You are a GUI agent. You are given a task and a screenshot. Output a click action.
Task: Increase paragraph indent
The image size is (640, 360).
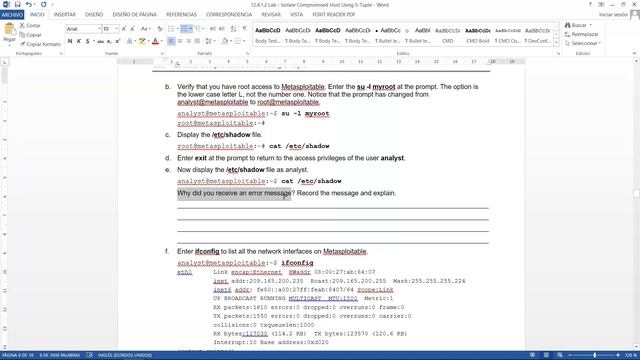(x=222, y=29)
